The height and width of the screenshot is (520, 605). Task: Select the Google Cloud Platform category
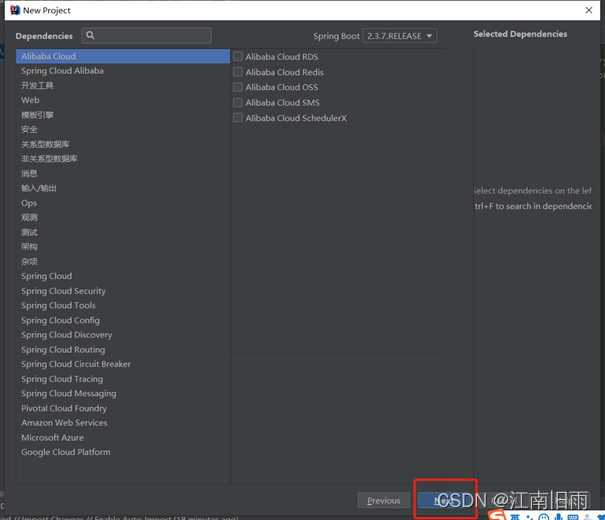pos(123,452)
